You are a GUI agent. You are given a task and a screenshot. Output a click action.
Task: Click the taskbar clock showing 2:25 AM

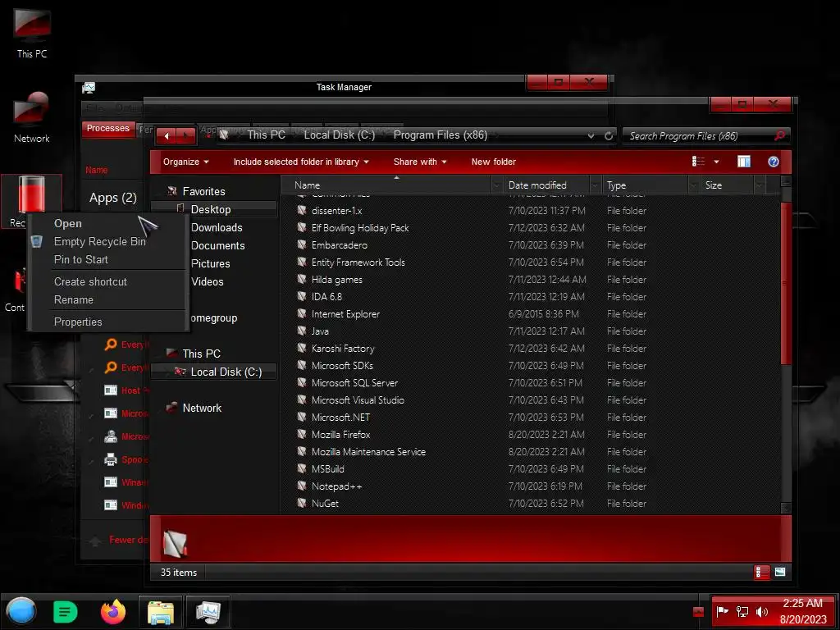point(802,611)
